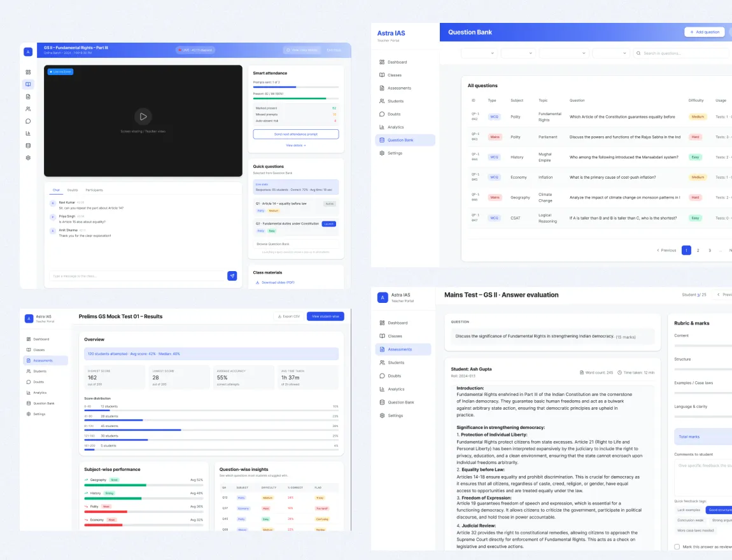This screenshot has width=732, height=560.
Task: Open Settings in Answer evaluation sidebar menu
Action: [x=404, y=416]
